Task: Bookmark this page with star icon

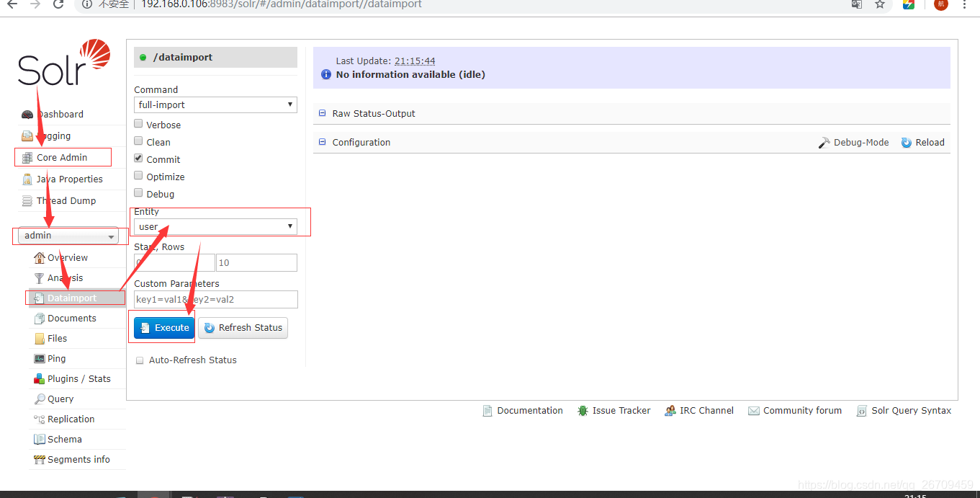Action: (880, 4)
